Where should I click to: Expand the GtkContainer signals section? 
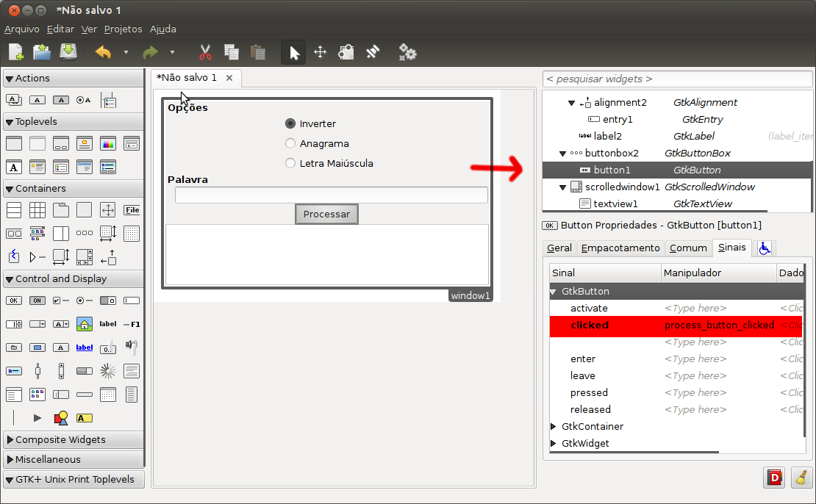(553, 426)
